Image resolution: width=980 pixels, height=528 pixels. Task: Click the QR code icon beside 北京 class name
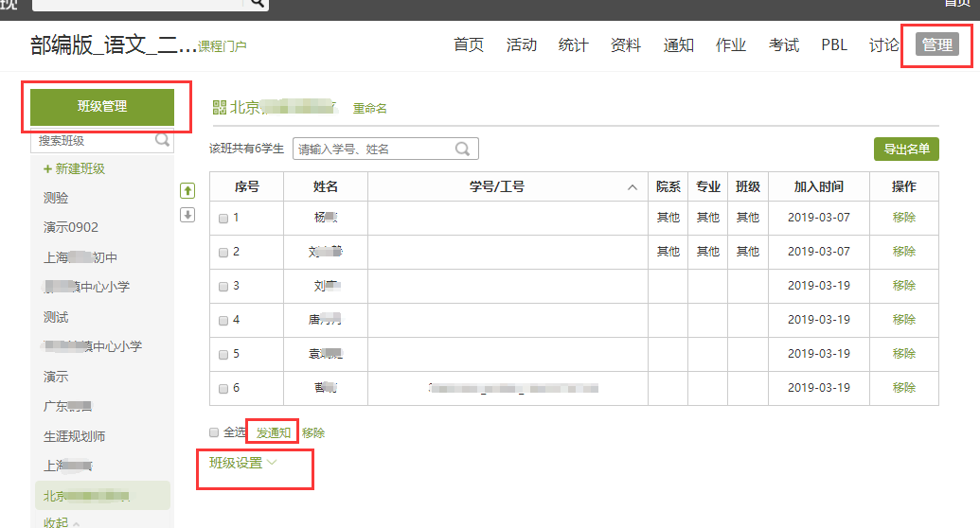(220, 108)
